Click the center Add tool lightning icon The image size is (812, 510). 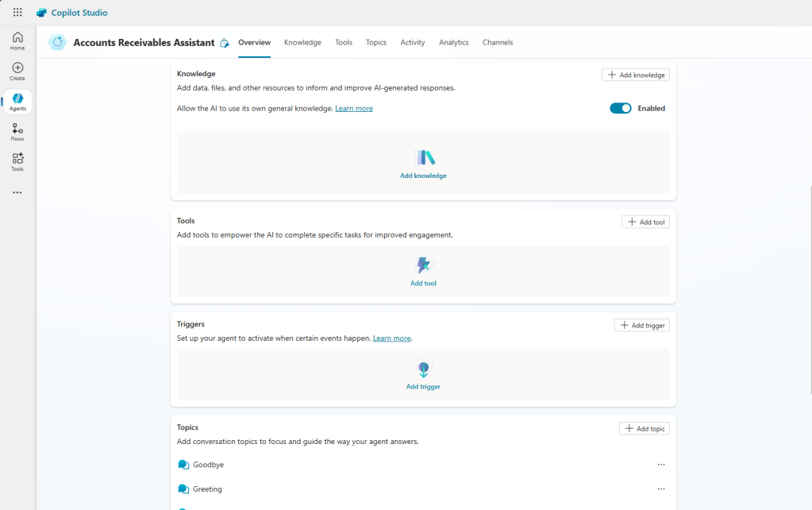[424, 265]
